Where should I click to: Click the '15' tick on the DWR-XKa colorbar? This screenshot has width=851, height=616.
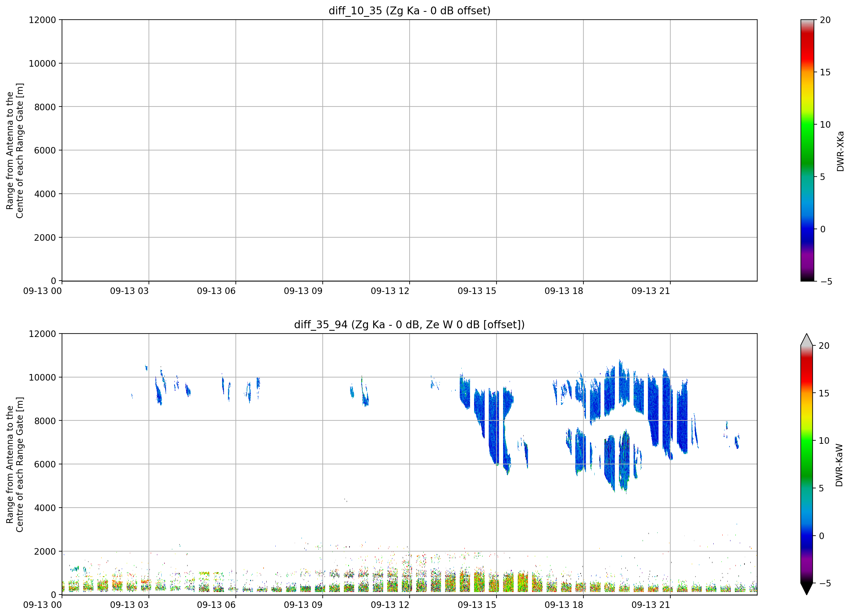pyautogui.click(x=825, y=72)
